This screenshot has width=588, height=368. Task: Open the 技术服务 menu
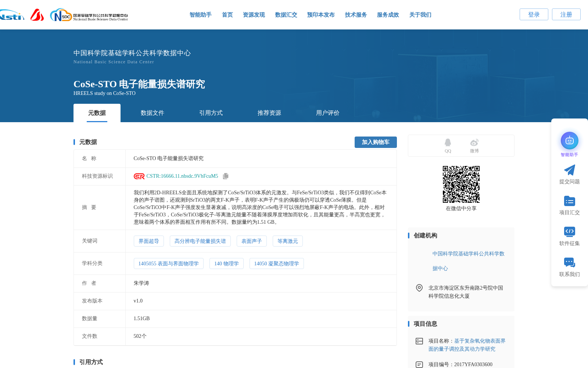pyautogui.click(x=356, y=15)
